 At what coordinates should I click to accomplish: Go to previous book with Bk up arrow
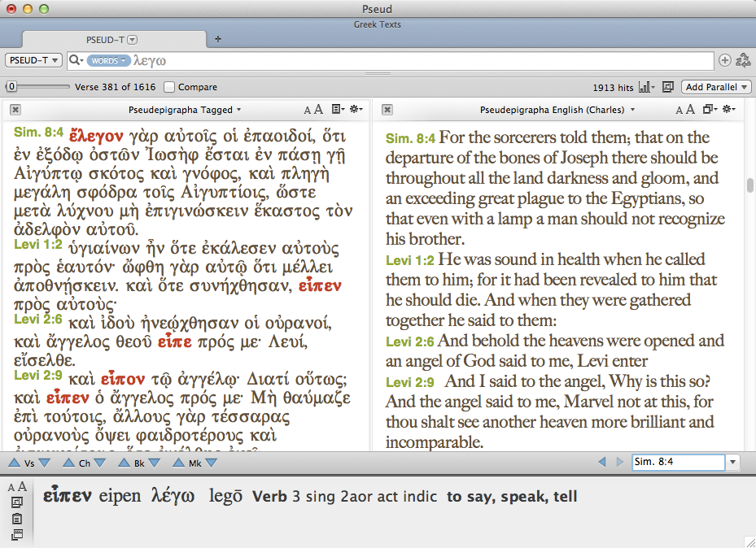pyautogui.click(x=125, y=463)
